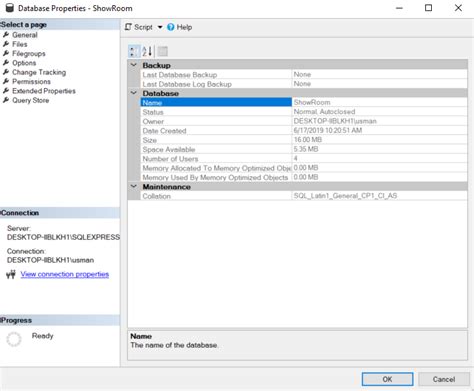
Task: Click the 6/17/2019 date created value
Action: point(328,130)
